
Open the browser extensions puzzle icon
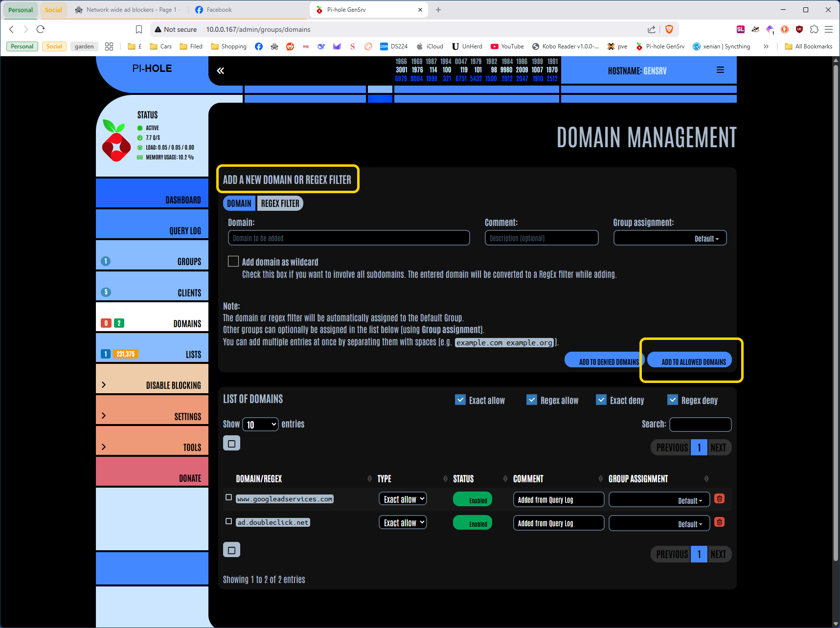[814, 29]
